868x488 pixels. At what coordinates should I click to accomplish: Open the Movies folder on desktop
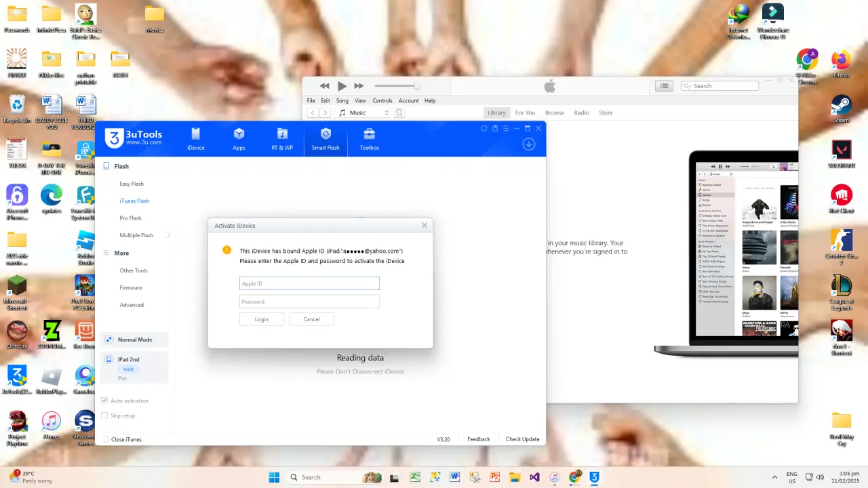coord(155,19)
